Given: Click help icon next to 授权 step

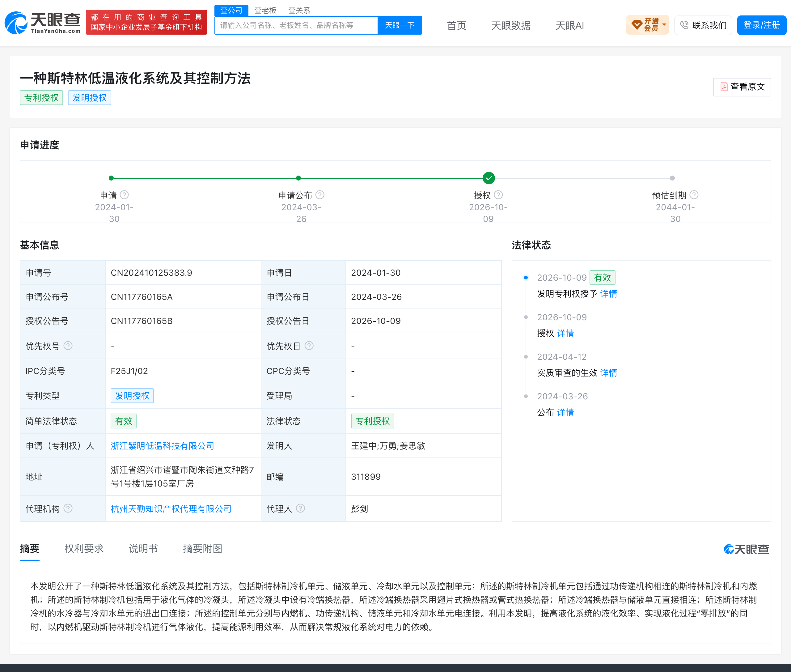Looking at the screenshot, I should (x=498, y=195).
